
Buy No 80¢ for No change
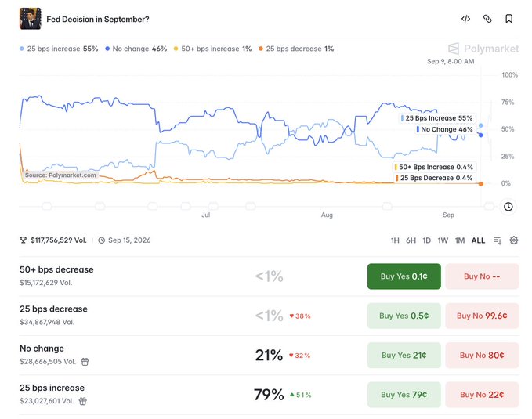coord(482,356)
